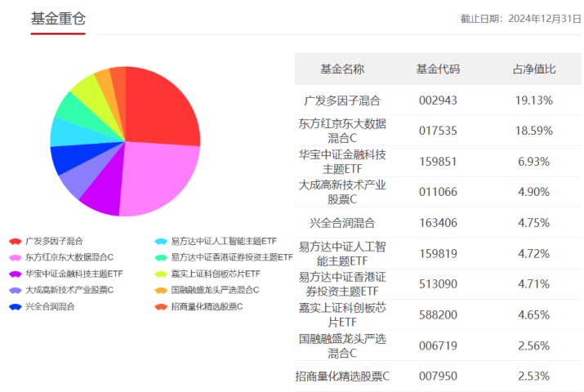The width and height of the screenshot is (584, 392).
Task: Click the pink 东方红京东大数据混合C legend swatch
Action: point(16,257)
